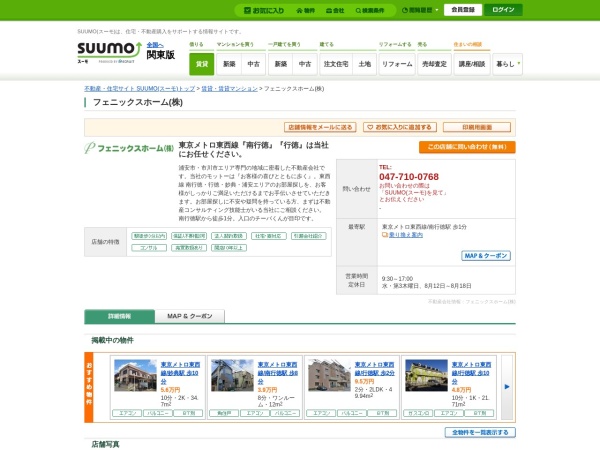Viewport: 600px width, 450px height.
Task: Expand the 暮らし dropdown menu
Action: tap(507, 64)
